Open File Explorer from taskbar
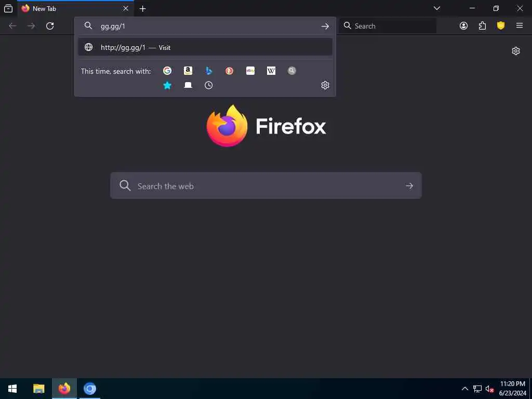Screen dimensions: 532x399 (x=38, y=389)
